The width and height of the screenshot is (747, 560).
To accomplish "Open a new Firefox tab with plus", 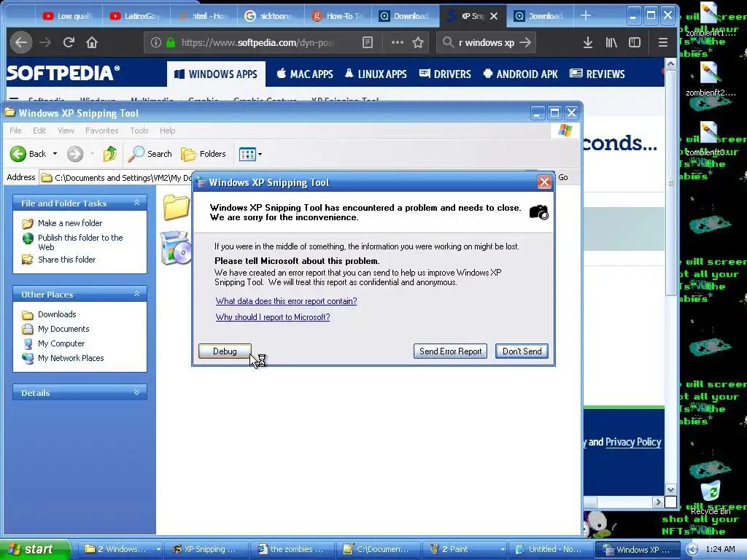I will pos(586,16).
